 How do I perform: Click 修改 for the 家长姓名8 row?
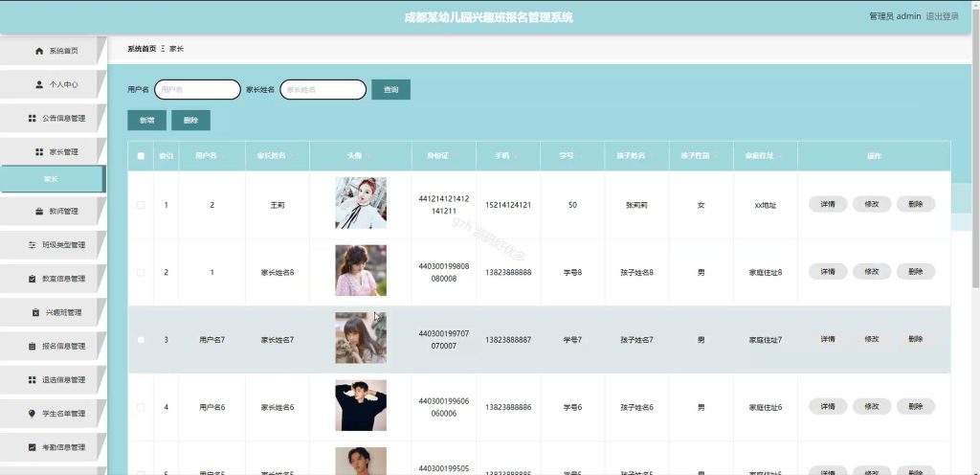coord(872,272)
